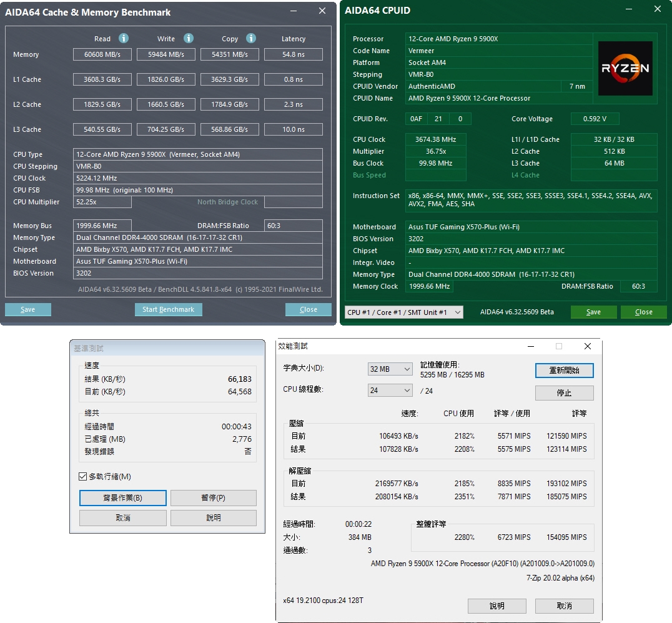The height and width of the screenshot is (623, 672).
Task: Click 取消 cancel button in 7-Zip benchmark
Action: (x=565, y=606)
